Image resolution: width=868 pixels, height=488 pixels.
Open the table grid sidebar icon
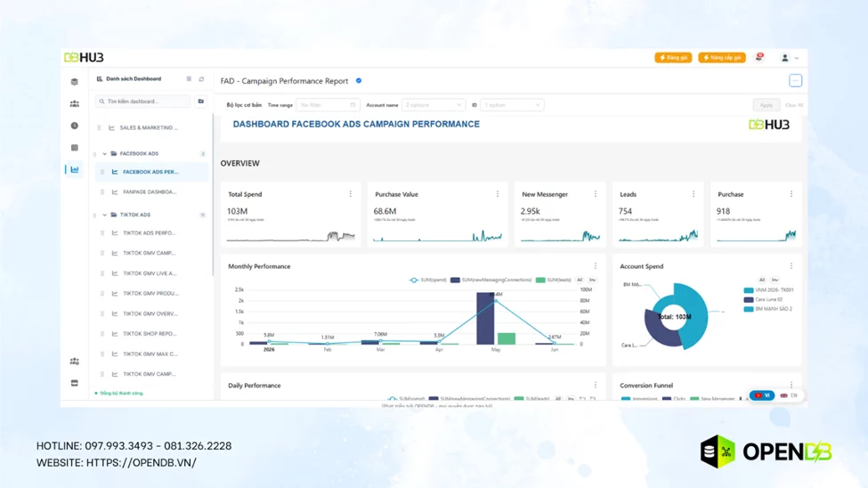pos(74,148)
